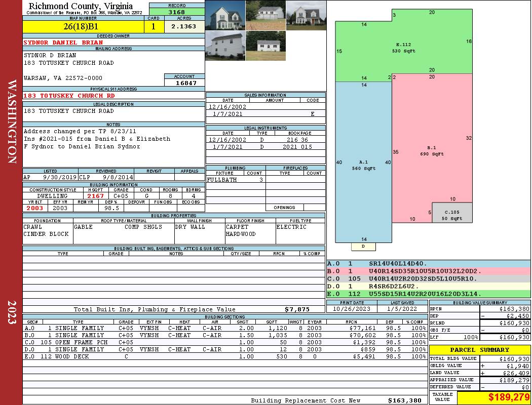Select FULLBATH plumbing fixture row

tap(236, 180)
